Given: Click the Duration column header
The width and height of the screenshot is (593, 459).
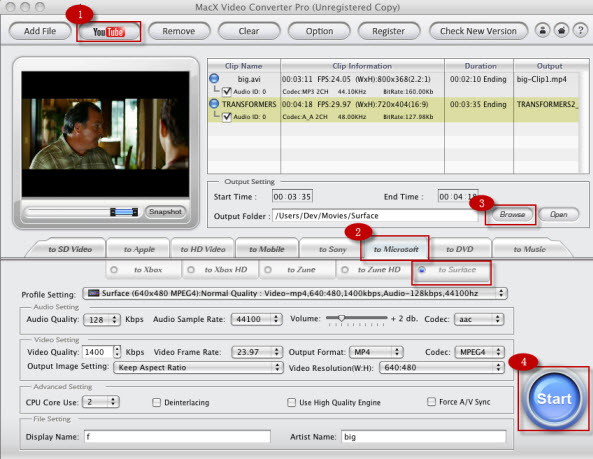Looking at the screenshot, I should point(480,66).
